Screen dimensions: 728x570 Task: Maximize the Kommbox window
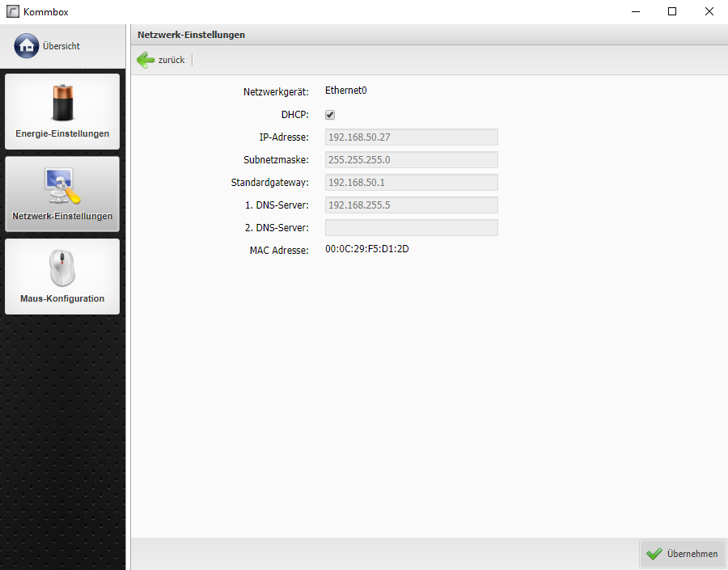point(672,12)
